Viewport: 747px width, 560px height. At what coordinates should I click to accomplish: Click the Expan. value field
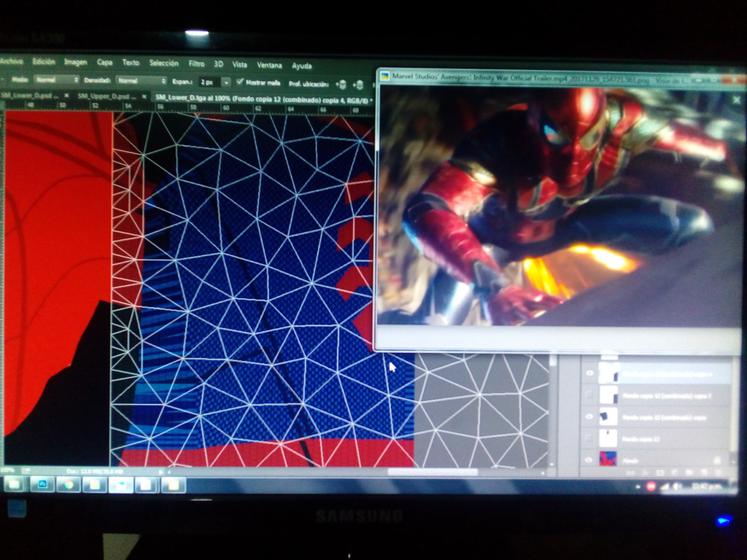click(x=209, y=82)
